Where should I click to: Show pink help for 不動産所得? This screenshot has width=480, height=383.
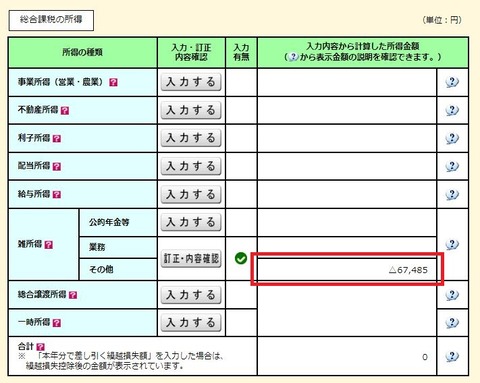tap(65, 110)
